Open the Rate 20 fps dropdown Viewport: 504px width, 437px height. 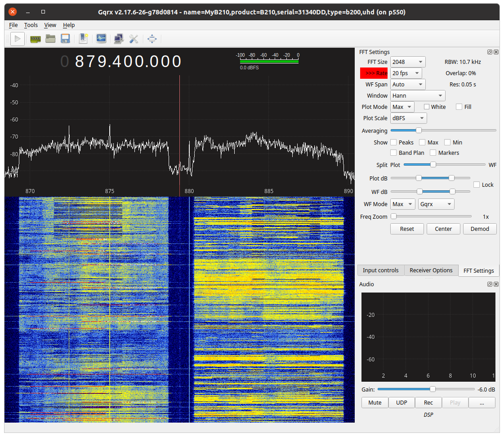(406, 73)
